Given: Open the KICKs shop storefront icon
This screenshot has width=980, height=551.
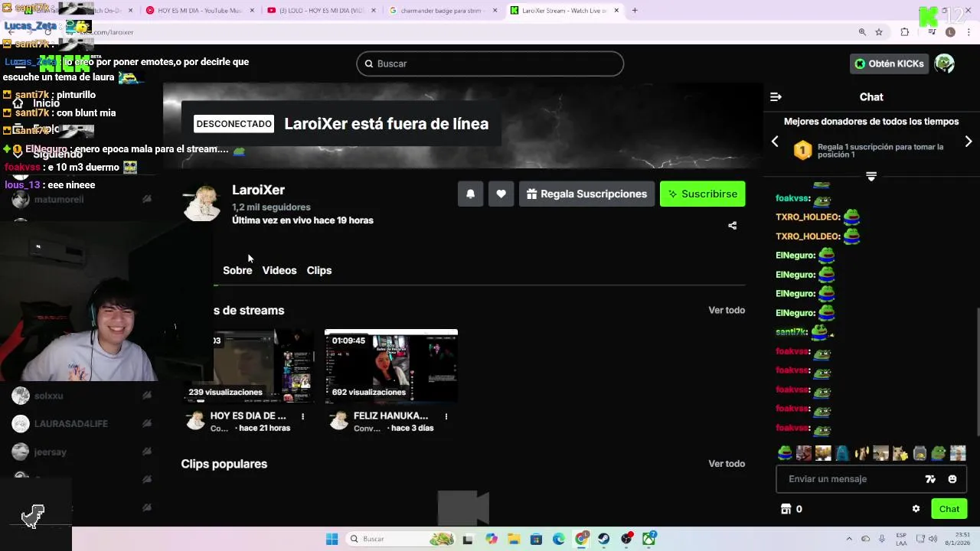Looking at the screenshot, I should (786, 509).
